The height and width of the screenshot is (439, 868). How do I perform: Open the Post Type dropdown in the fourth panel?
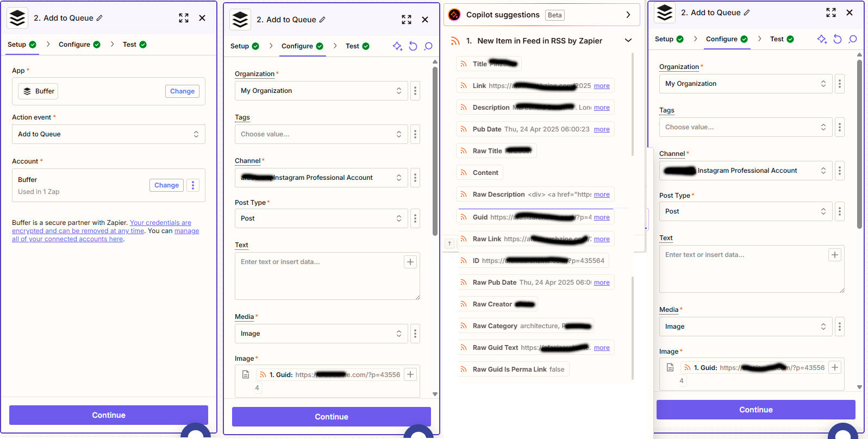click(x=746, y=211)
